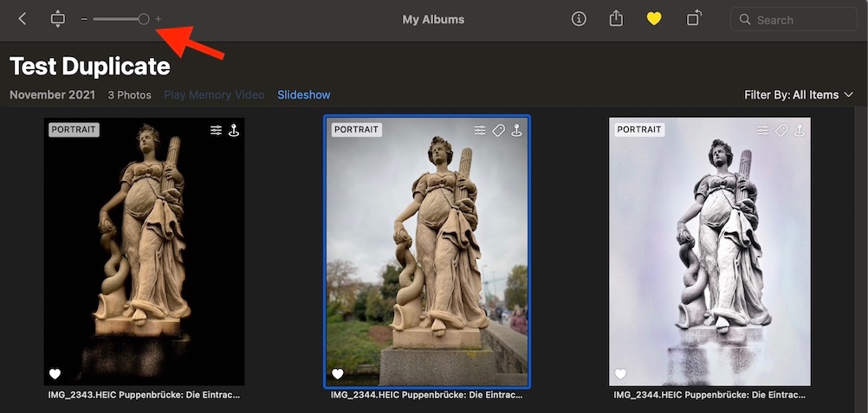Click the Test Duplicate album title
868x413 pixels.
(90, 67)
